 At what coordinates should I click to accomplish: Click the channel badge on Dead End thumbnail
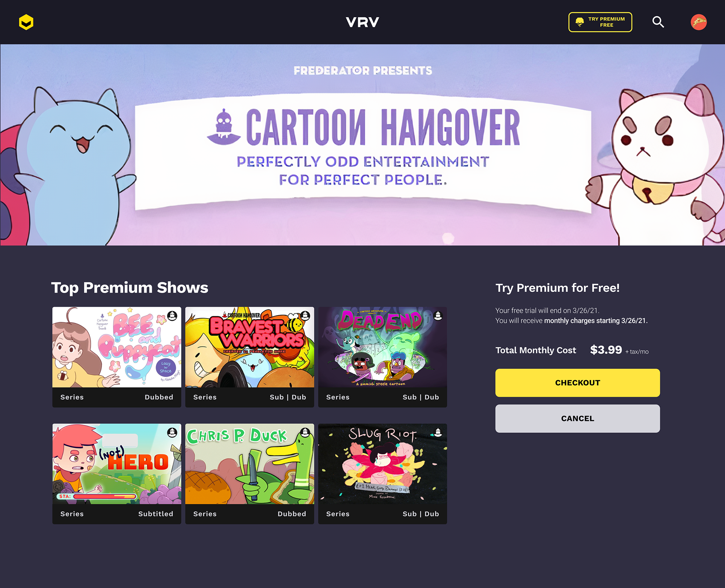[438, 316]
